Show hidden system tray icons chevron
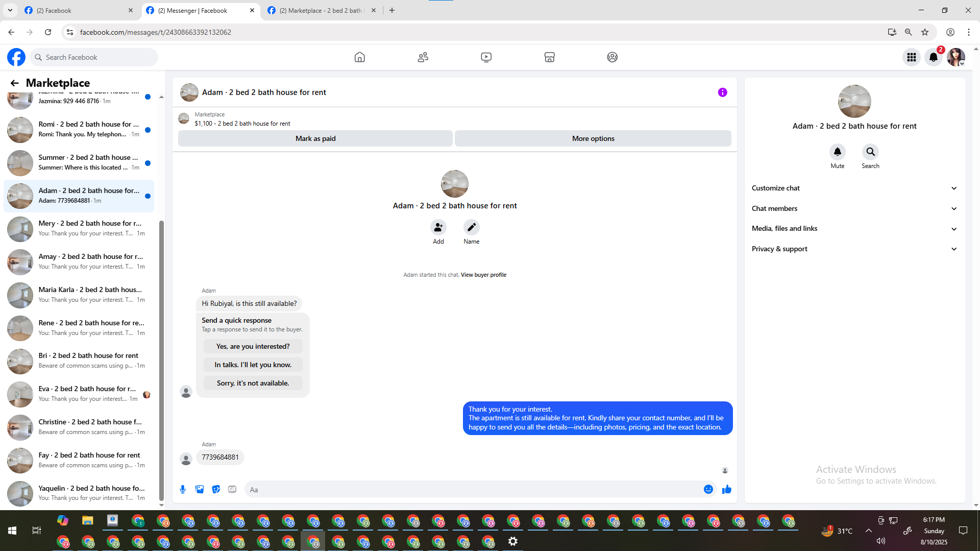980x551 pixels. point(869,531)
